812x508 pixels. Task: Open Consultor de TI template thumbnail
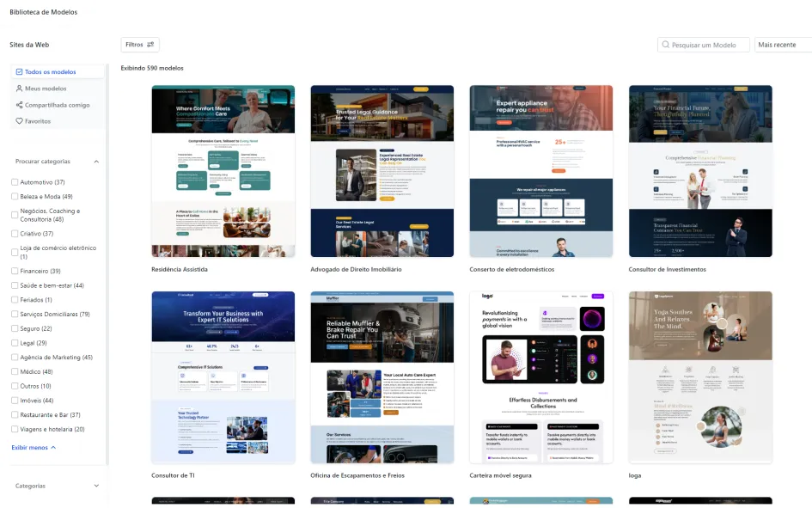click(223, 377)
